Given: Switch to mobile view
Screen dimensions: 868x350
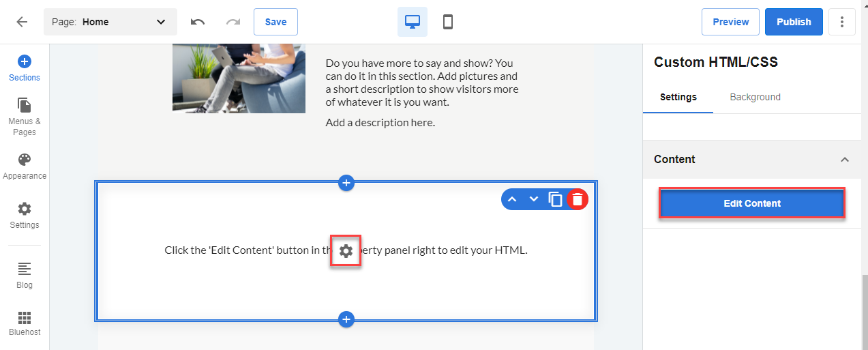Looking at the screenshot, I should 448,22.
